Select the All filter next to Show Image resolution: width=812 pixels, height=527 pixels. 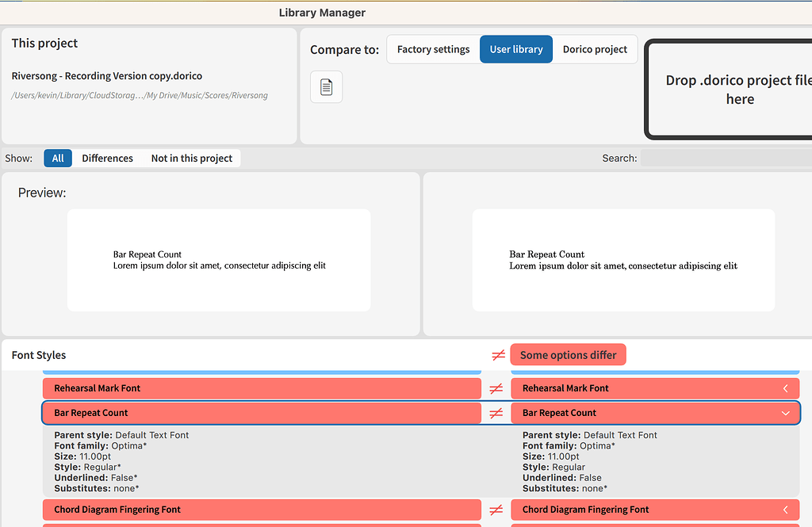(57, 158)
